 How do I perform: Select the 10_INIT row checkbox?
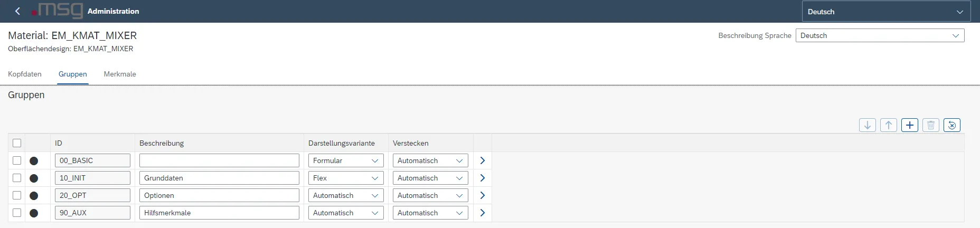[17, 178]
